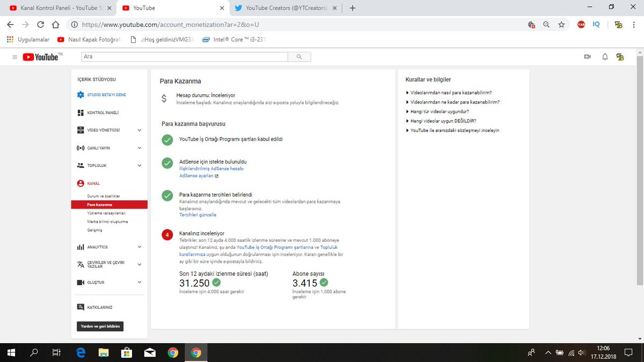Open YouTube İş Ortağı Programı şartlarına link

point(275,247)
